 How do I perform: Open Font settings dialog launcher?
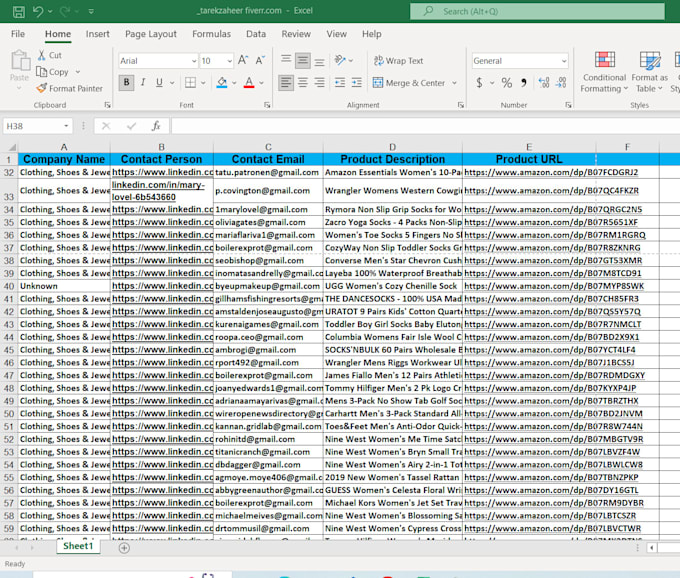click(267, 105)
